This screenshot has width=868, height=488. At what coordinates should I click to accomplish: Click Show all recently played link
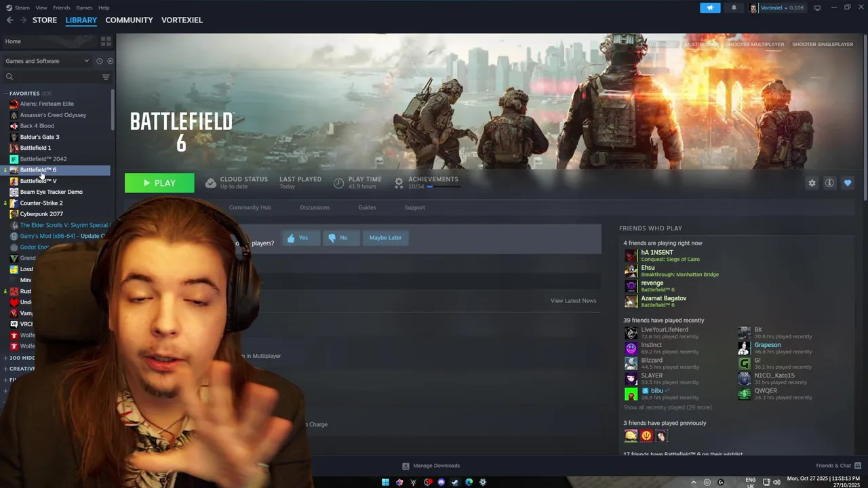click(667, 407)
